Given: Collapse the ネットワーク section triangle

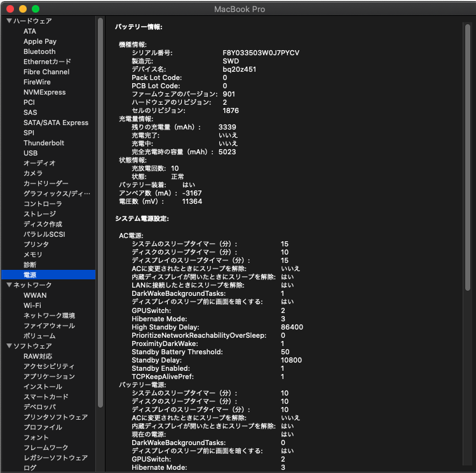Looking at the screenshot, I should click(9, 284).
